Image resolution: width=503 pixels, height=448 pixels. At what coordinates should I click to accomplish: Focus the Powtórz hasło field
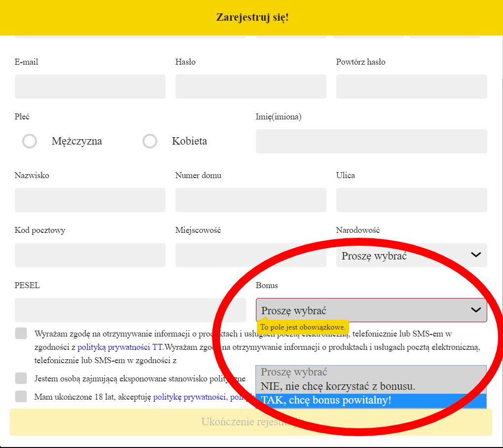pyautogui.click(x=412, y=87)
